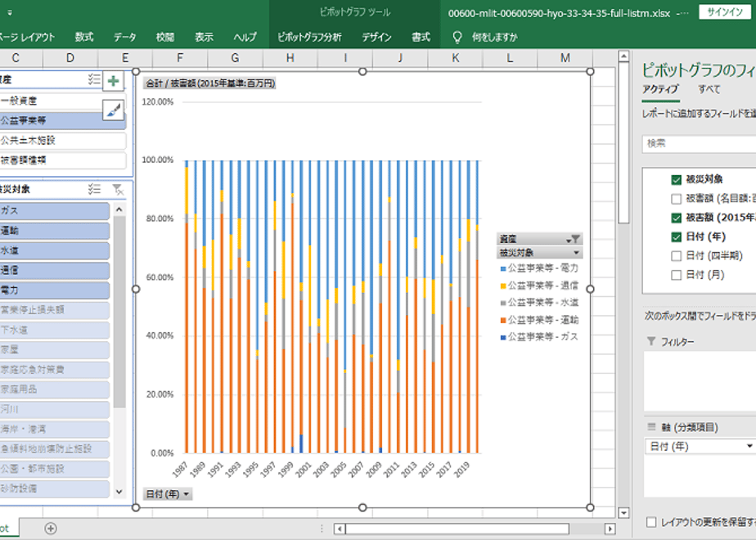Open ピボットグラフ分析 ribbon tab
This screenshot has height=540, width=756.
[309, 37]
